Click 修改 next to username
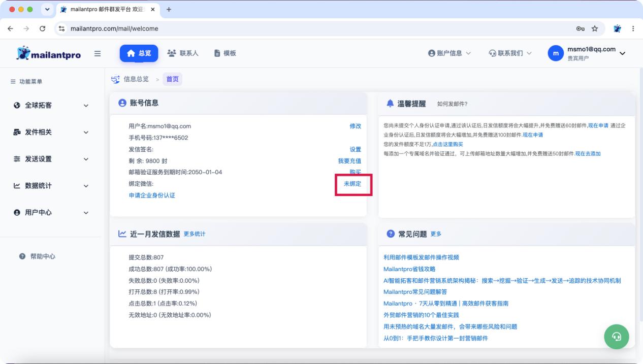 pyautogui.click(x=356, y=126)
